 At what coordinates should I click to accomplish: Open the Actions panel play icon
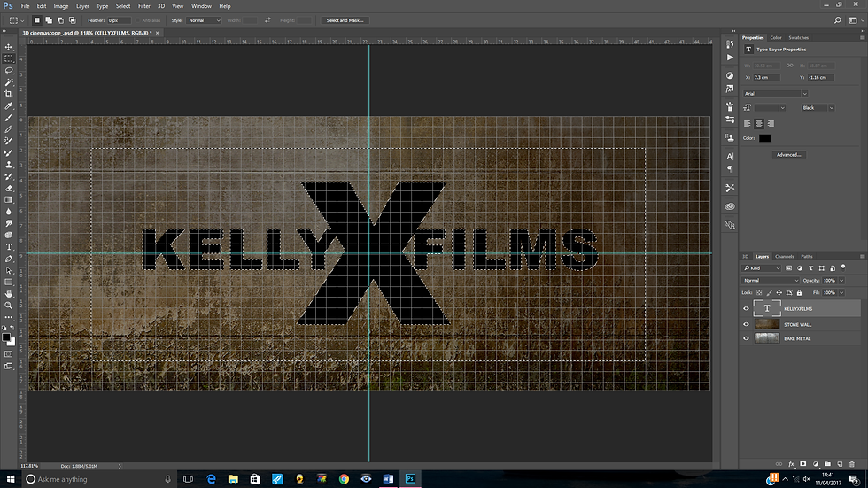click(730, 58)
